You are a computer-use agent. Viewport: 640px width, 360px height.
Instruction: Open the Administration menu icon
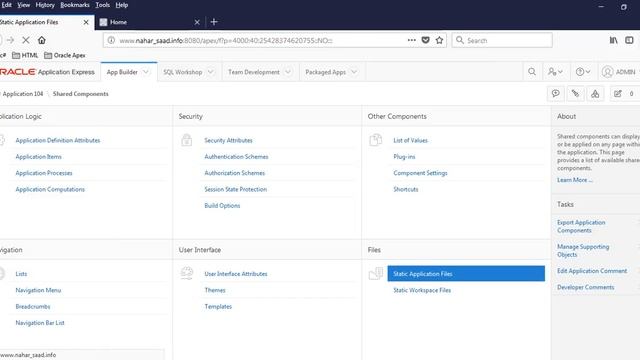coord(555,72)
